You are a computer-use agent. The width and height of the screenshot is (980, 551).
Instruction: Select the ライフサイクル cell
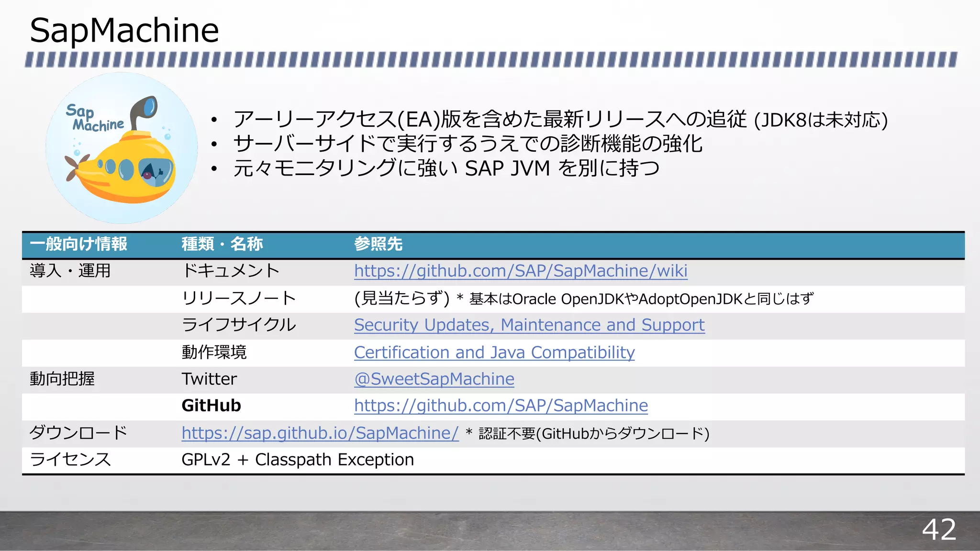click(239, 325)
